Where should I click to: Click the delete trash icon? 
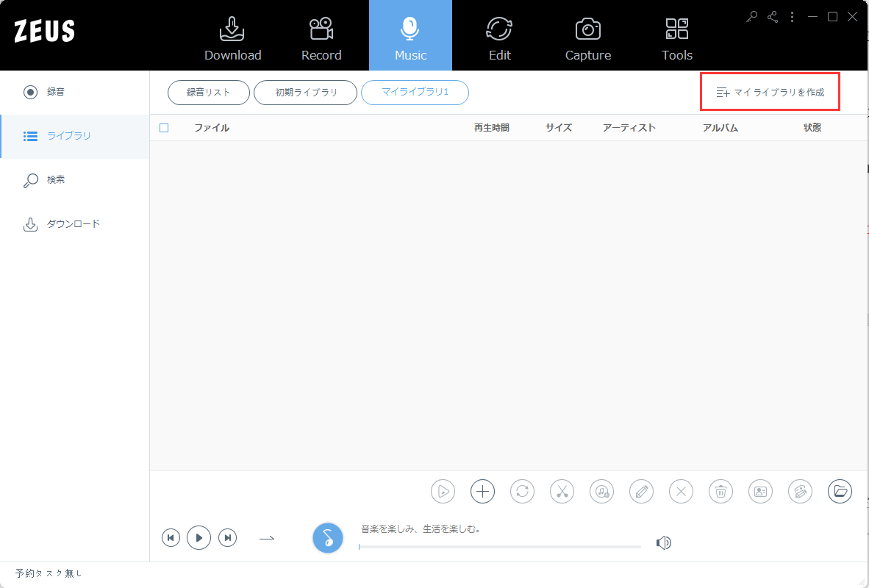[720, 491]
